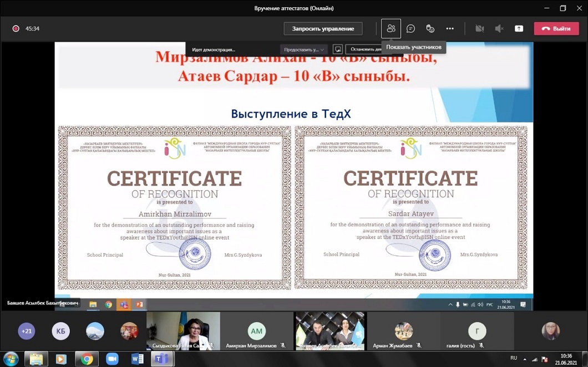
Task: Click the share content tray icon
Action: [519, 29]
